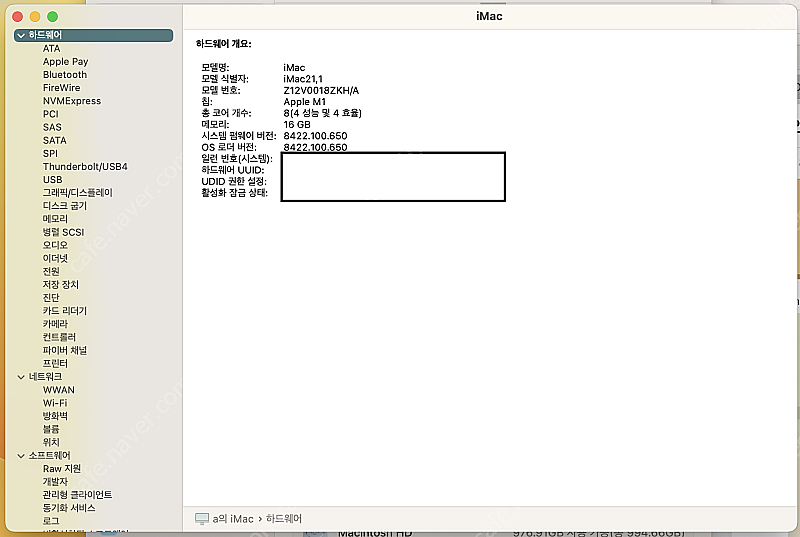800x537 pixels.
Task: Select 디스크 굽기 in sidebar
Action: [65, 206]
